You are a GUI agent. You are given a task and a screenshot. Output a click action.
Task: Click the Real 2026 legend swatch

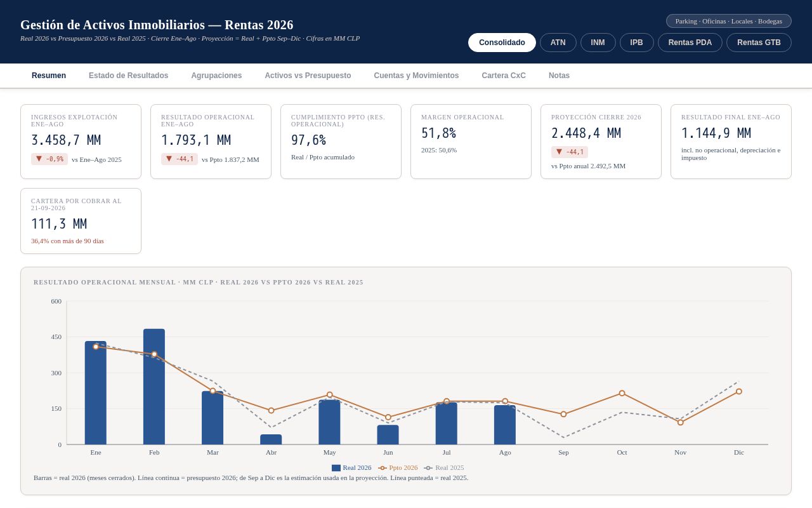click(336, 468)
